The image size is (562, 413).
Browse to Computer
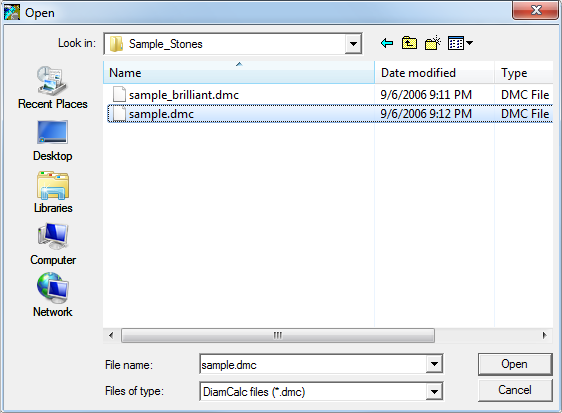pos(53,244)
